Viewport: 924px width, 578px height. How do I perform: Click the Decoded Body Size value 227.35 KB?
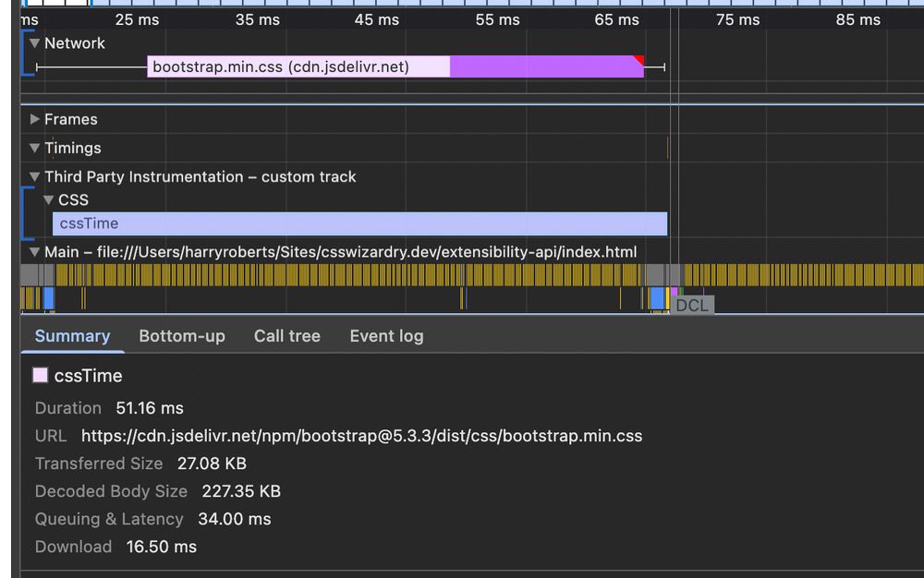(241, 491)
